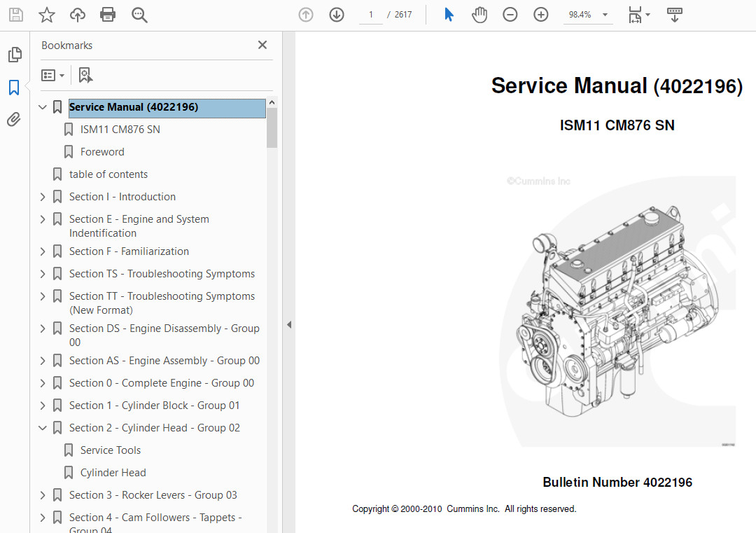The image size is (756, 533).
Task: Choose the Selection arrow tool
Action: (449, 15)
